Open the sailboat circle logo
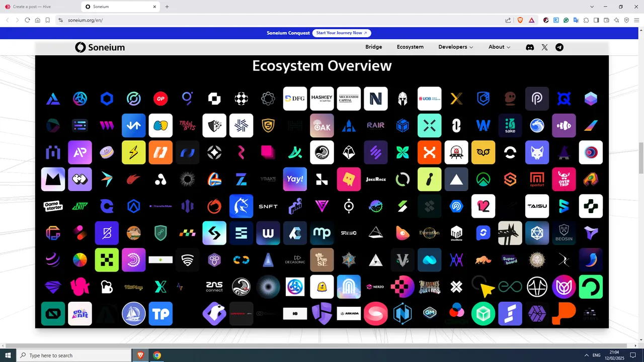 (134, 314)
